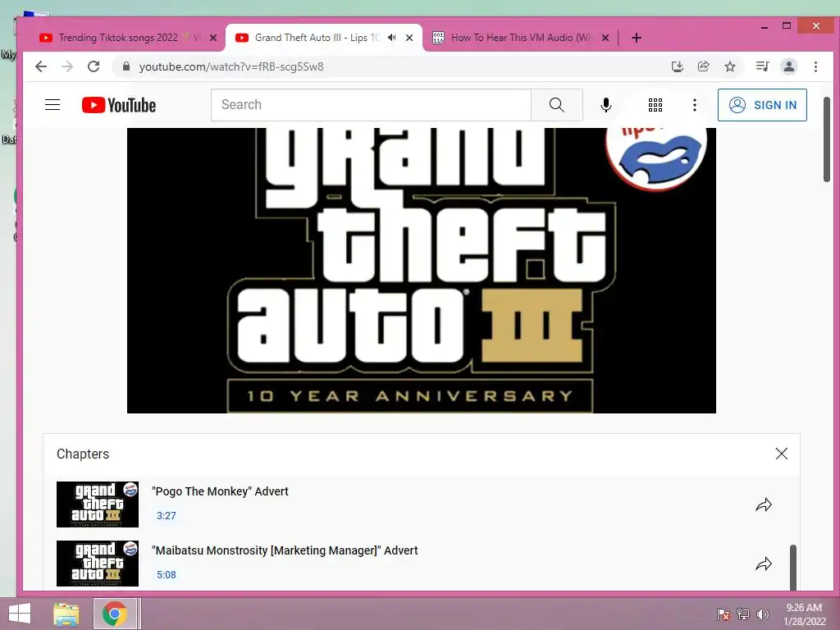Screen dimensions: 840x630
Task: Share the Maibatsu Monstrosity chapter
Action: [x=764, y=564]
